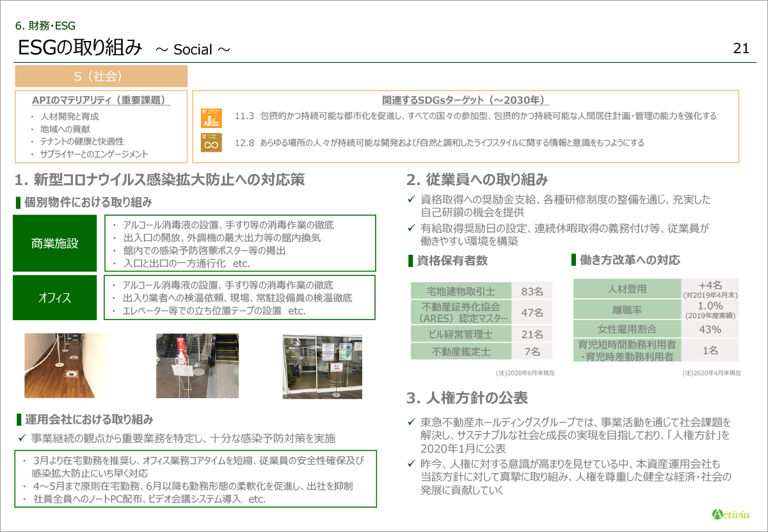The width and height of the screenshot is (768, 532).
Task: Click the value "43%"
Action: click(710, 330)
